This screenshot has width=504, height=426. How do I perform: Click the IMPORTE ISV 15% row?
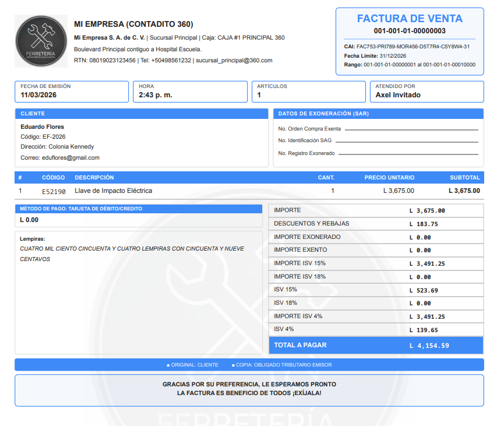[376, 263]
